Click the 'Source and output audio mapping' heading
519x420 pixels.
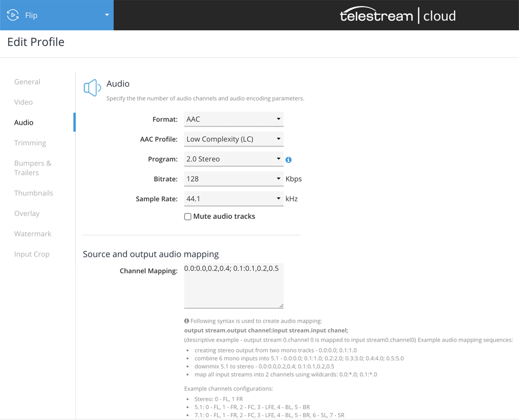tap(151, 254)
